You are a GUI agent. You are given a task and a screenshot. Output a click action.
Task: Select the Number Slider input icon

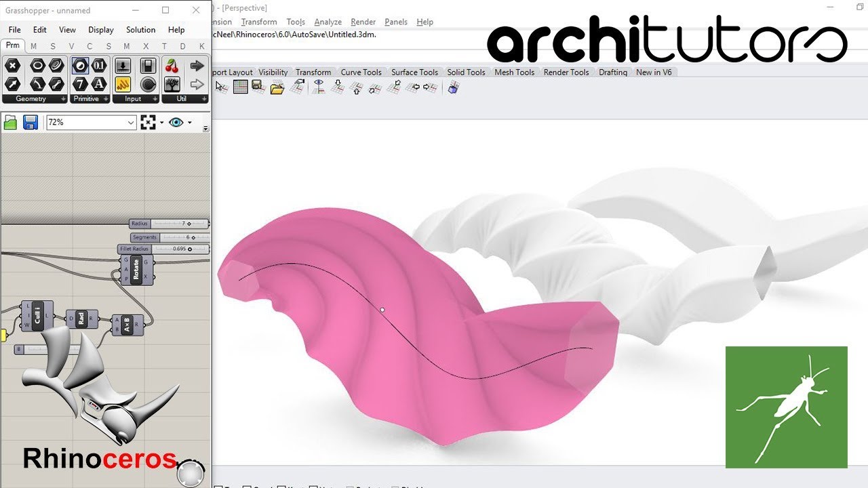tap(123, 66)
